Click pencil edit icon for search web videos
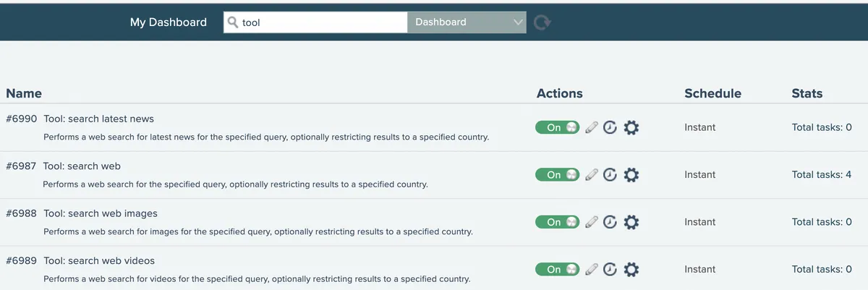Image resolution: width=868 pixels, height=290 pixels. [x=592, y=269]
